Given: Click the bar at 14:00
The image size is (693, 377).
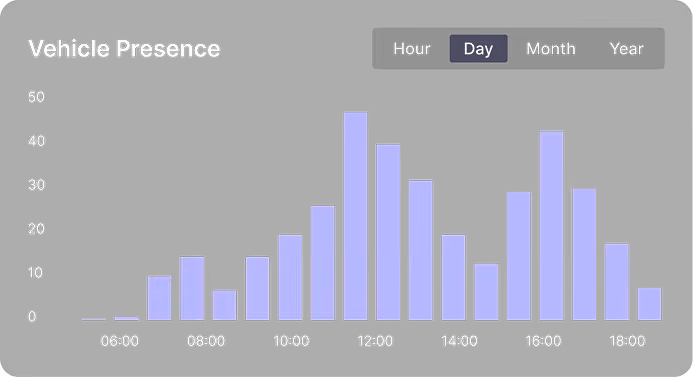Looking at the screenshot, I should (453, 278).
